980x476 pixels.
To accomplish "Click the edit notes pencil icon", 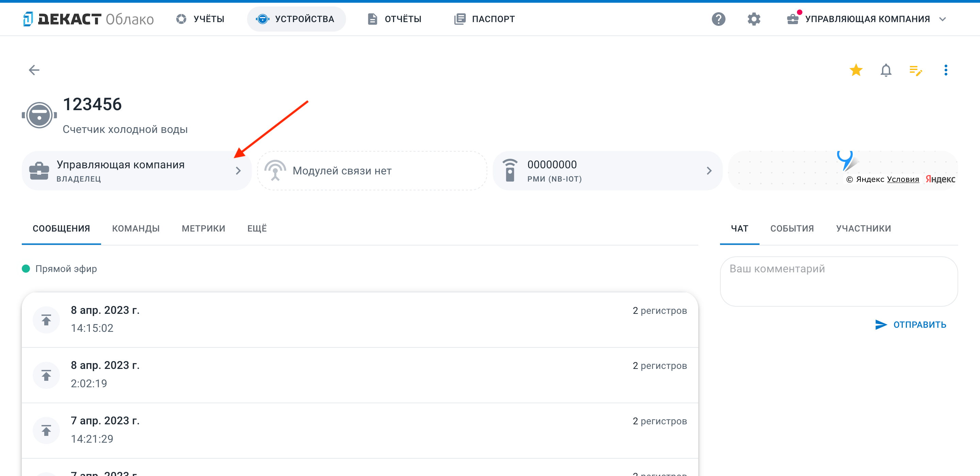I will [916, 70].
